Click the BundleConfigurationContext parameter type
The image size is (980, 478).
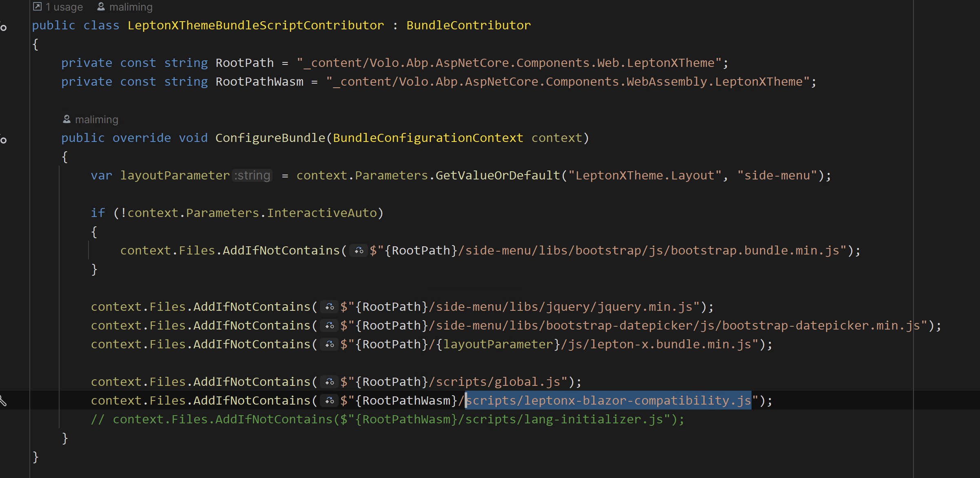click(428, 138)
